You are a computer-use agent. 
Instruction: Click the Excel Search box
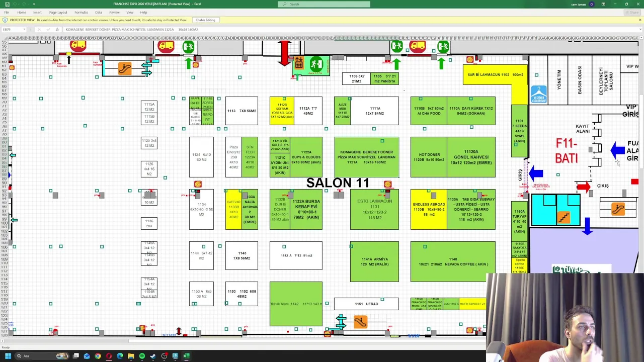[x=324, y=4]
